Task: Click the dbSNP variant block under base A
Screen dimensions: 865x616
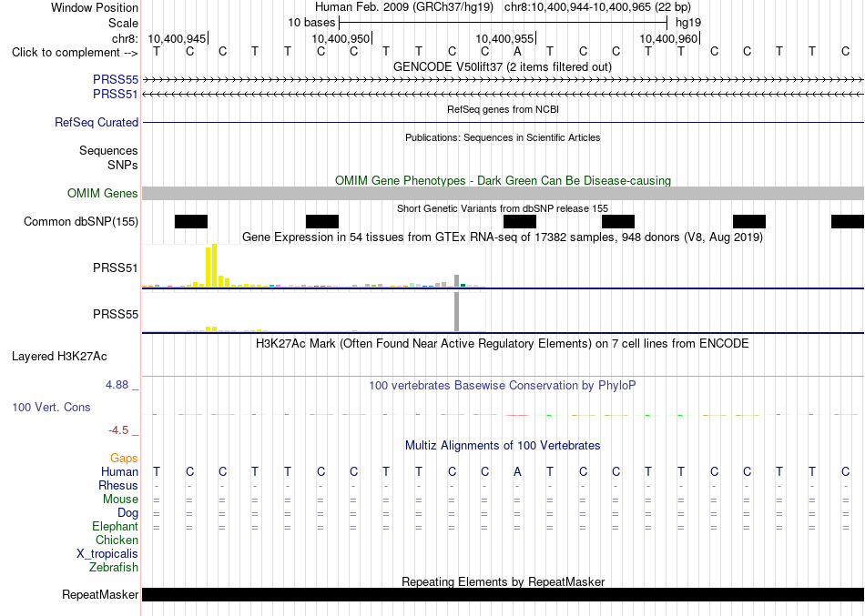Action: 520,222
